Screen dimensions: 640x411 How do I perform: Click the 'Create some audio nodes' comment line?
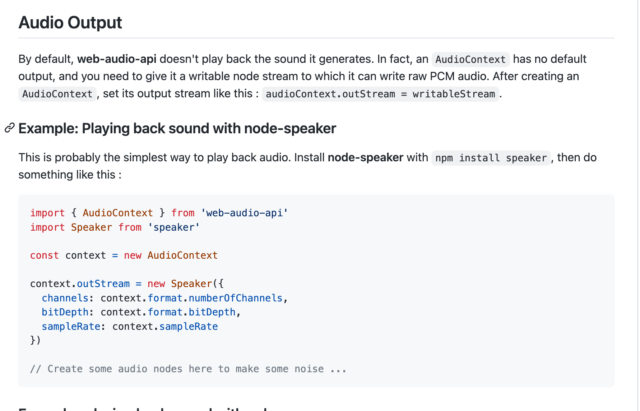tap(189, 368)
